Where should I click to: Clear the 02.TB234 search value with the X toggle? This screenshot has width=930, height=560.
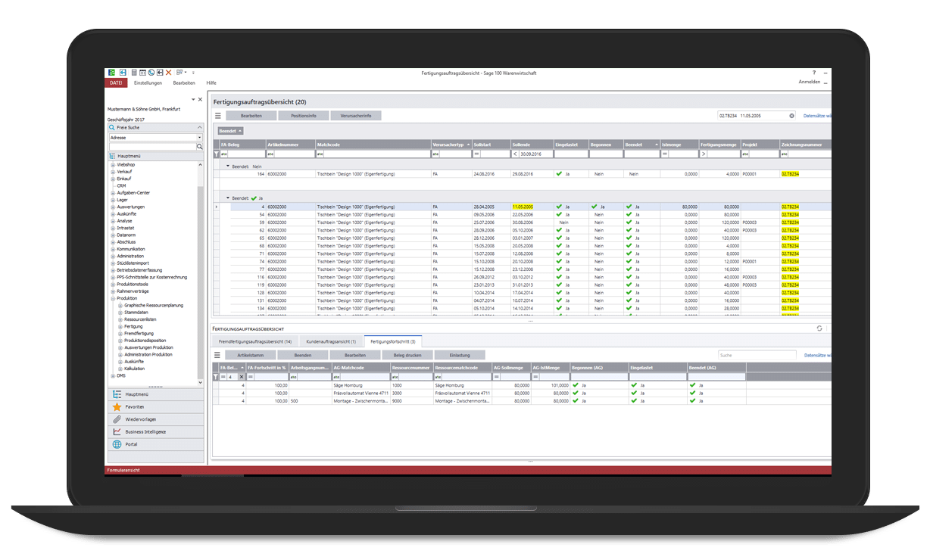(791, 115)
